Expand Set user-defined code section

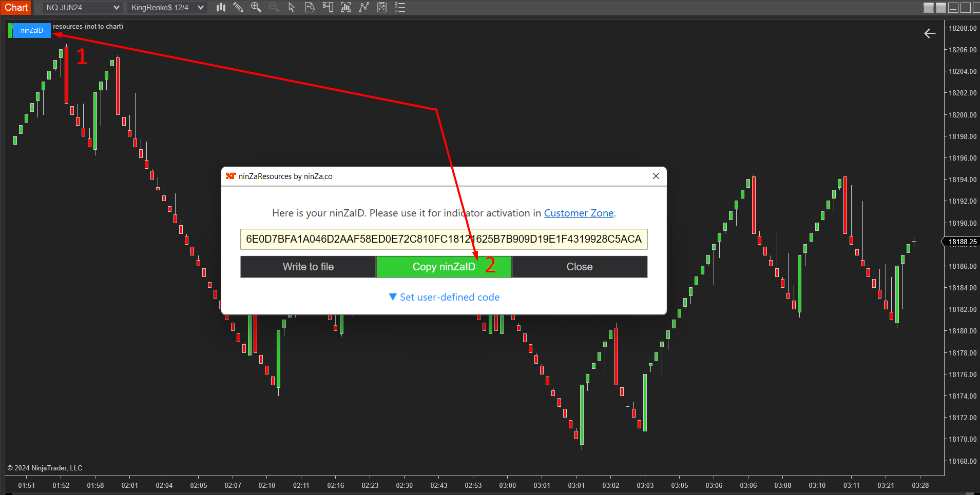(x=444, y=297)
